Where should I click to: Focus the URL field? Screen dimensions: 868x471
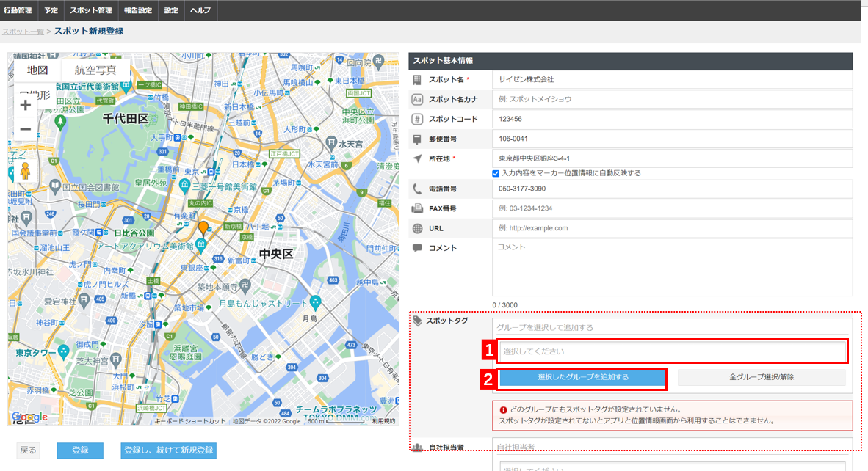672,228
